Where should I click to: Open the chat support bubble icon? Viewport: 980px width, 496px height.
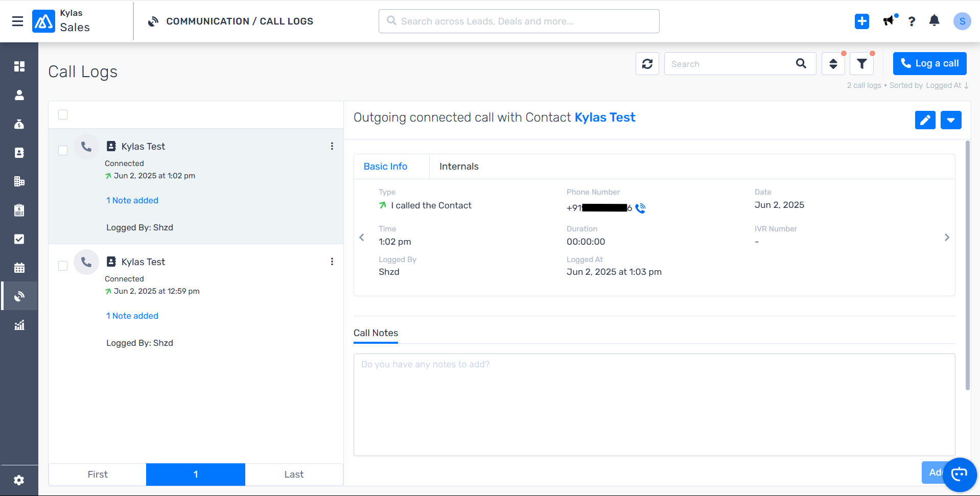(x=959, y=474)
